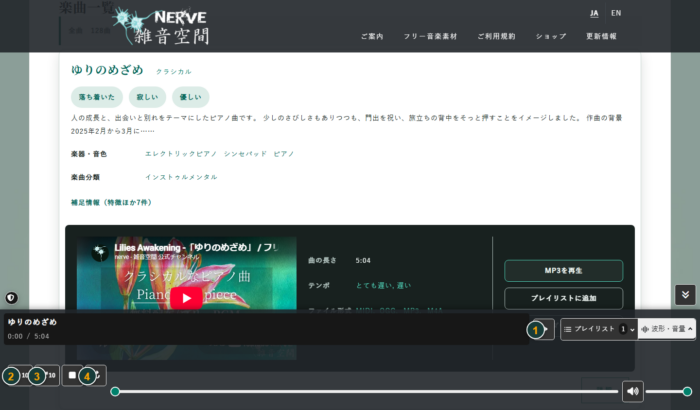Open the プレイリスト dropdown in player
Image resolution: width=700 pixels, height=410 pixels.
[599, 329]
